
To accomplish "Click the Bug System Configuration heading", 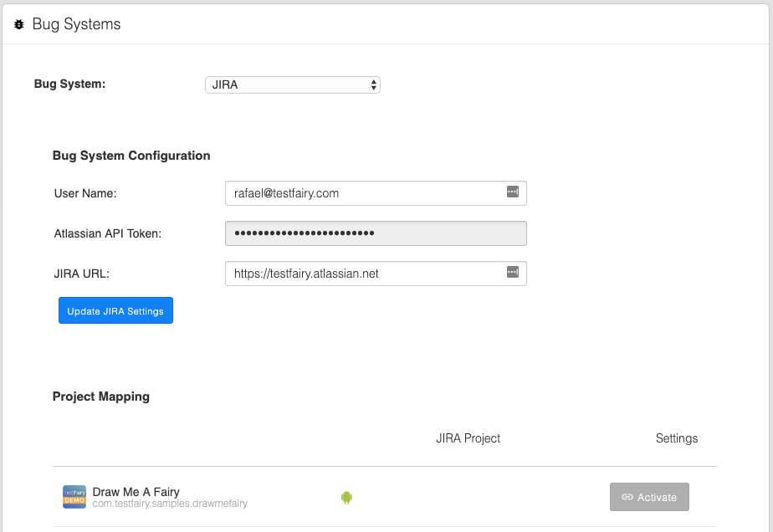I will [x=131, y=156].
